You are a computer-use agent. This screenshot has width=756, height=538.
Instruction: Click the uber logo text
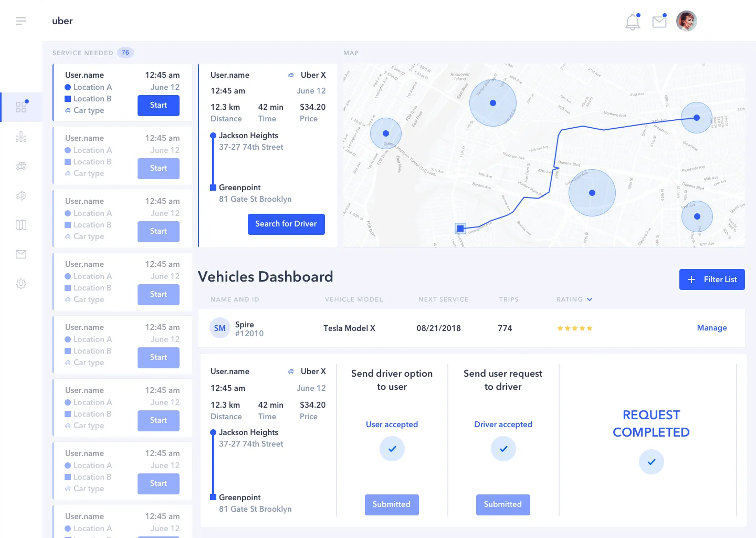pos(62,21)
